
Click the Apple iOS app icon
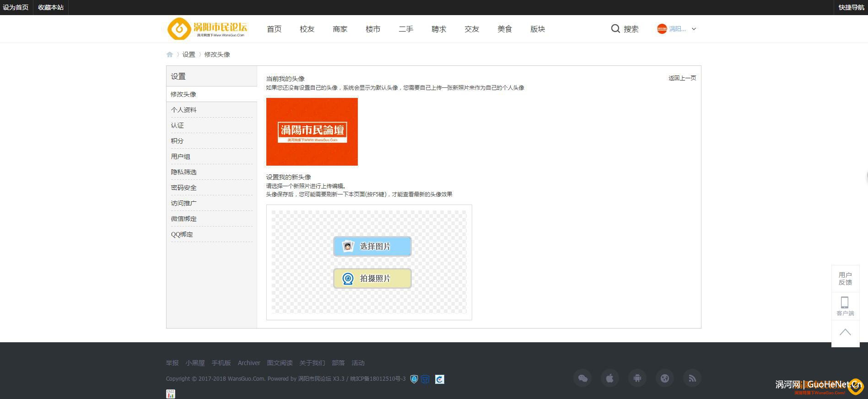click(610, 378)
